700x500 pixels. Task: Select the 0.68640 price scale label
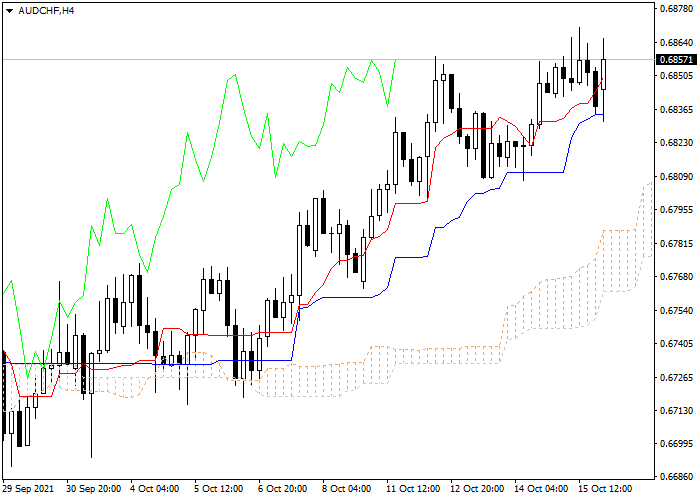(x=676, y=43)
